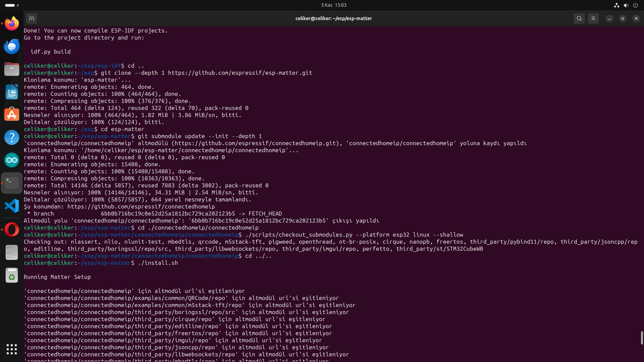Image resolution: width=644 pixels, height=362 pixels.
Task: Open Ubuntu App Center dock icon
Action: click(x=12, y=115)
